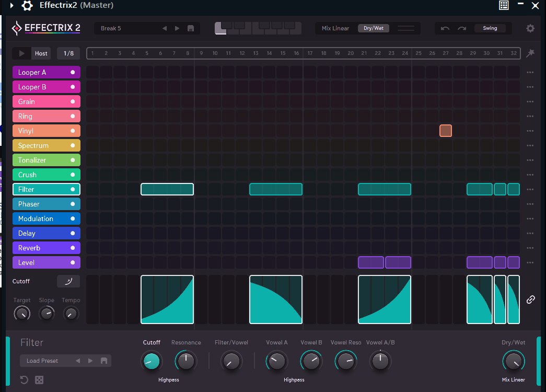Open Level track options menu
The image size is (546, 392).
pos(530,263)
